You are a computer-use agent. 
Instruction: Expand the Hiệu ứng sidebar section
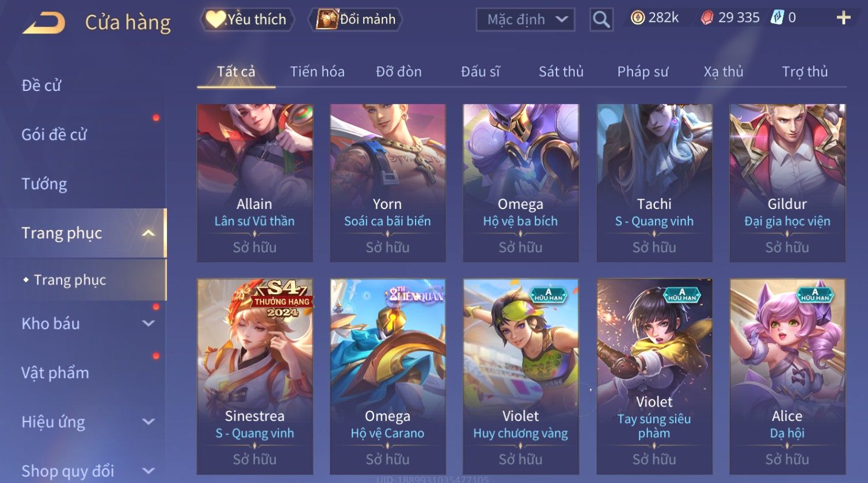(149, 422)
